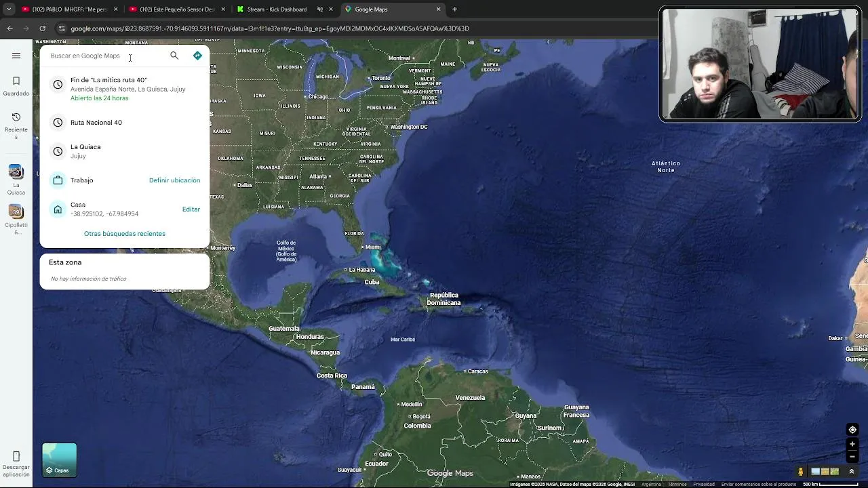Open directions with the blue diamond icon
This screenshot has width=868, height=488.
[197, 56]
